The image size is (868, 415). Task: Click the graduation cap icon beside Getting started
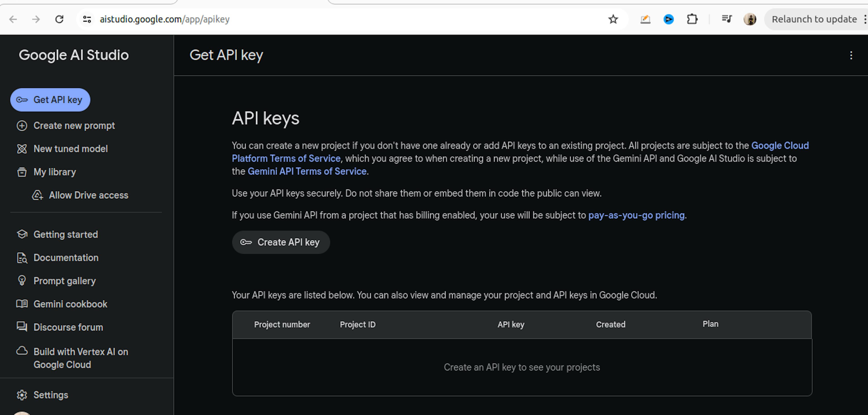pos(22,234)
